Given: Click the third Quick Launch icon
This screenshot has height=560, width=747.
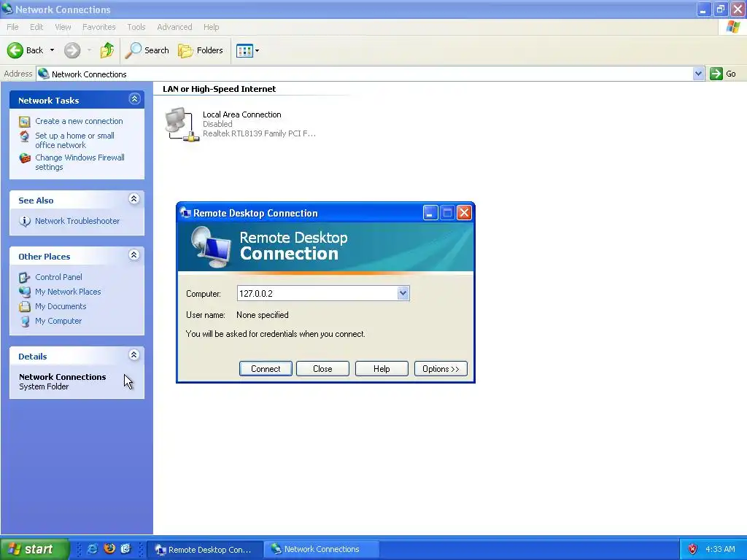Looking at the screenshot, I should [x=125, y=549].
